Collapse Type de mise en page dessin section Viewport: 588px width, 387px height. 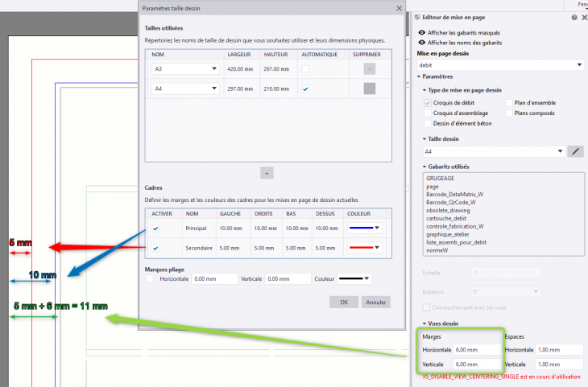pos(424,90)
